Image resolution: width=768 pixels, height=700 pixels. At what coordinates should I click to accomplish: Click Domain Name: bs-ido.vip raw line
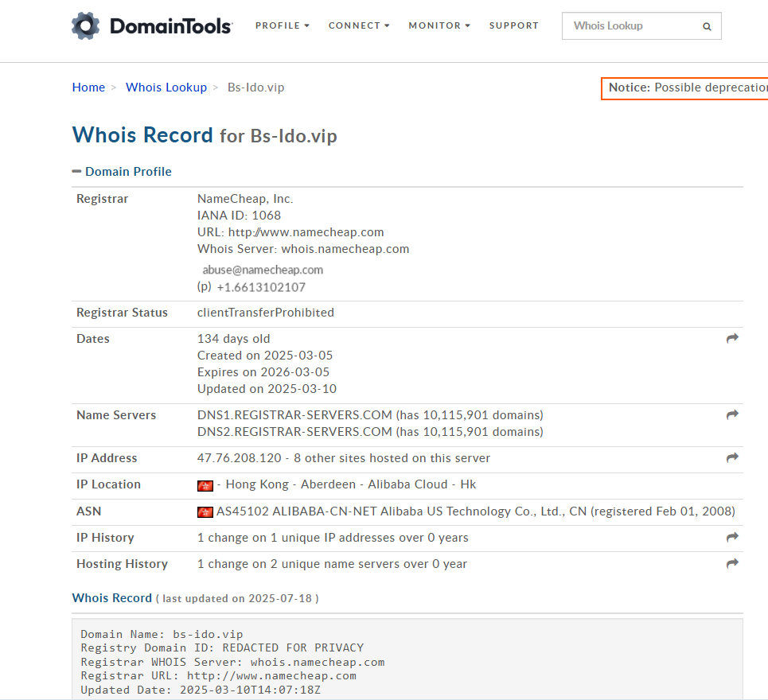pos(162,634)
